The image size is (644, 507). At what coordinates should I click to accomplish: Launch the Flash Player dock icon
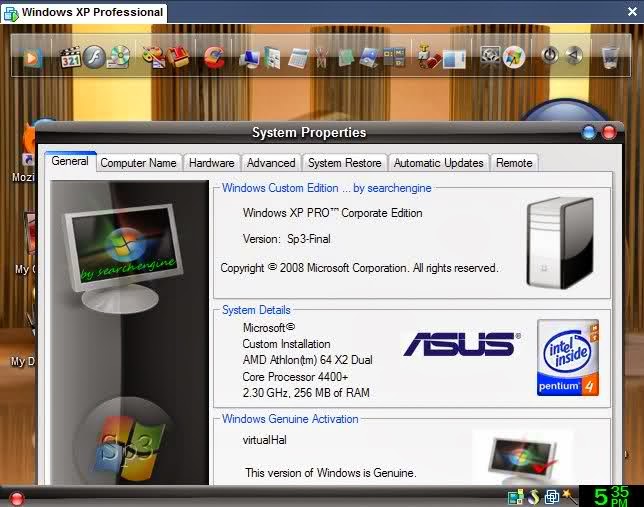click(x=94, y=57)
